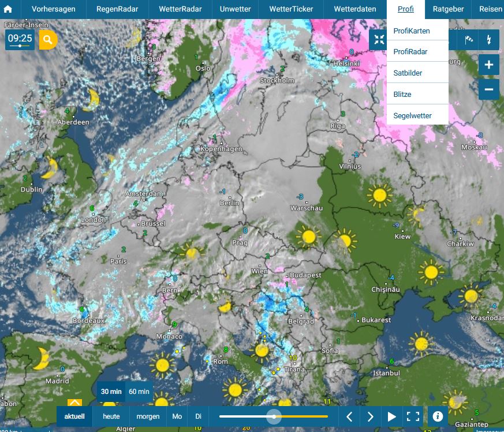Switch to the 60 min interval
Viewport: 504px width, 432px height.
click(x=139, y=392)
